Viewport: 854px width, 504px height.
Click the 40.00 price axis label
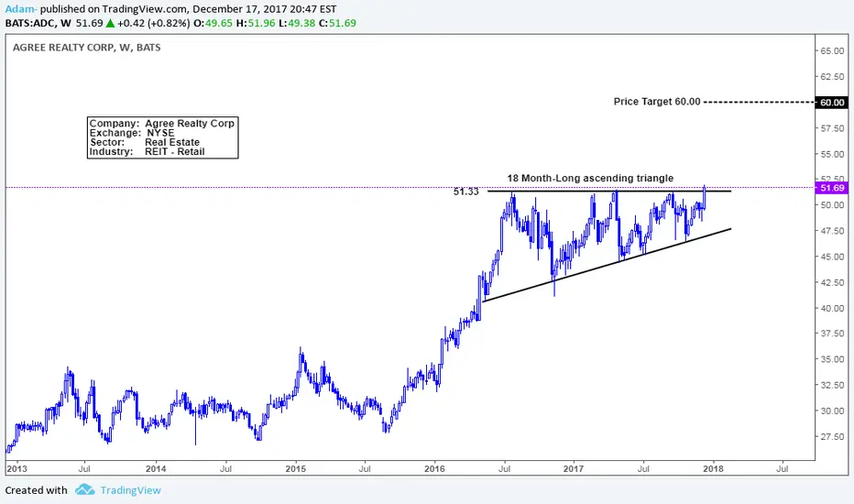pos(832,308)
